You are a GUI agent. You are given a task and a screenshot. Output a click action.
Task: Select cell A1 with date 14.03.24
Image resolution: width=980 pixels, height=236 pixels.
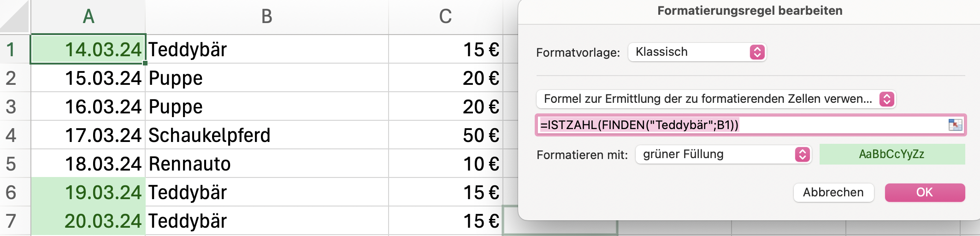point(88,49)
